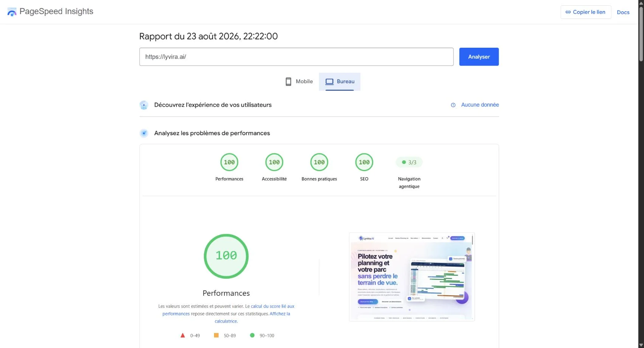Click the user experience section icon
This screenshot has width=644, height=348.
click(144, 105)
